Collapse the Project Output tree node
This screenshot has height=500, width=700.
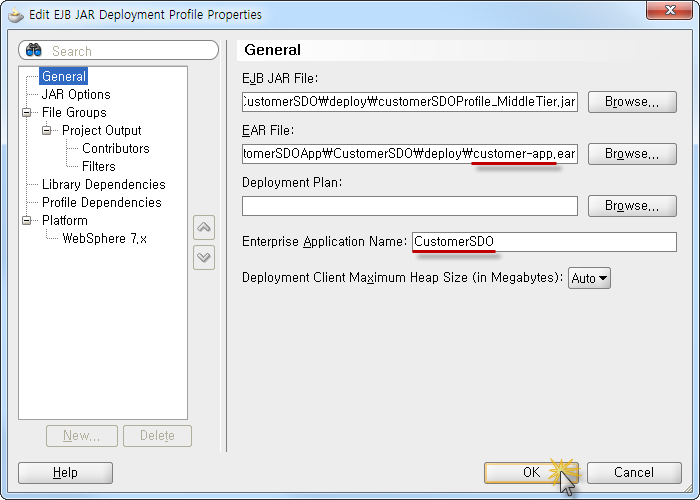(46, 130)
